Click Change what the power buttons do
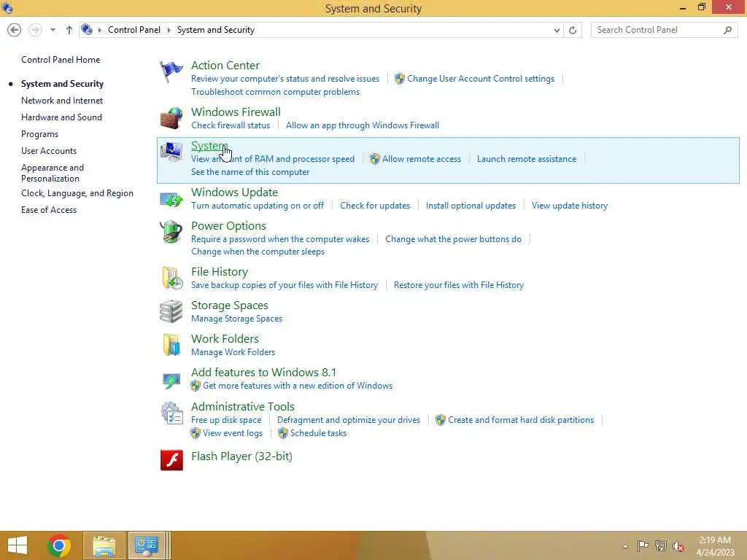 453,239
